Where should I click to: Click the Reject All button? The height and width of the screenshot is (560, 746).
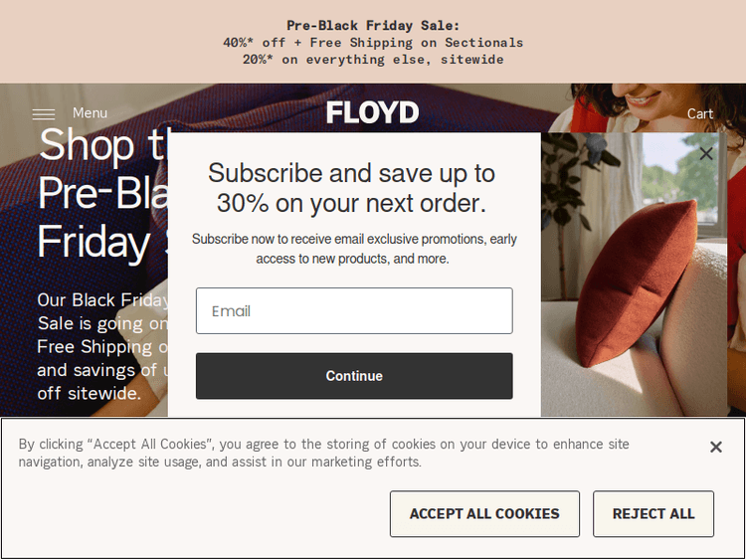(x=653, y=514)
